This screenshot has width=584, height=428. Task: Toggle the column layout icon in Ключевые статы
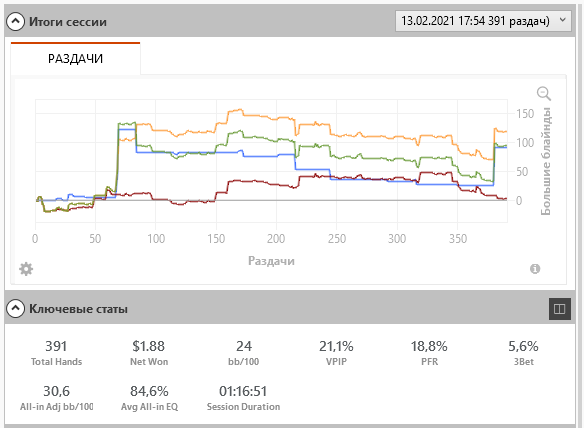coord(559,309)
